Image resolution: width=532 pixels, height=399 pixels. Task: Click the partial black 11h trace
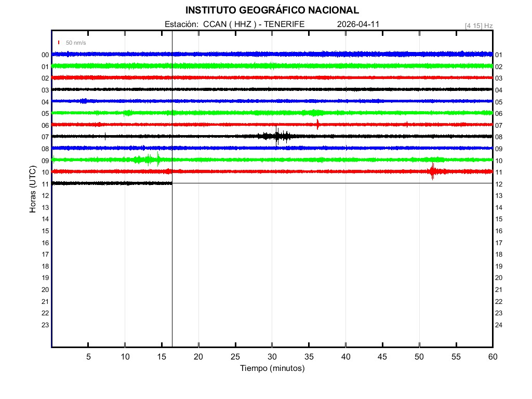pos(112,183)
